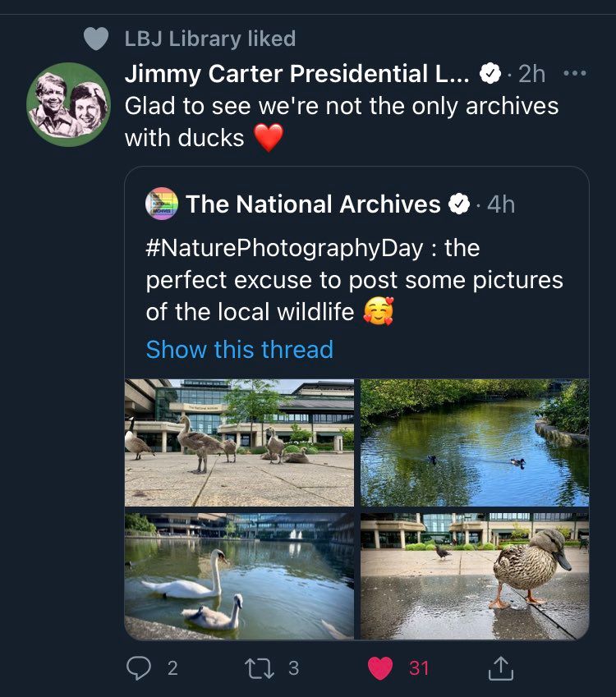Open Jimmy Carter Library profile avatar
Screen dimensions: 616x697
click(69, 104)
